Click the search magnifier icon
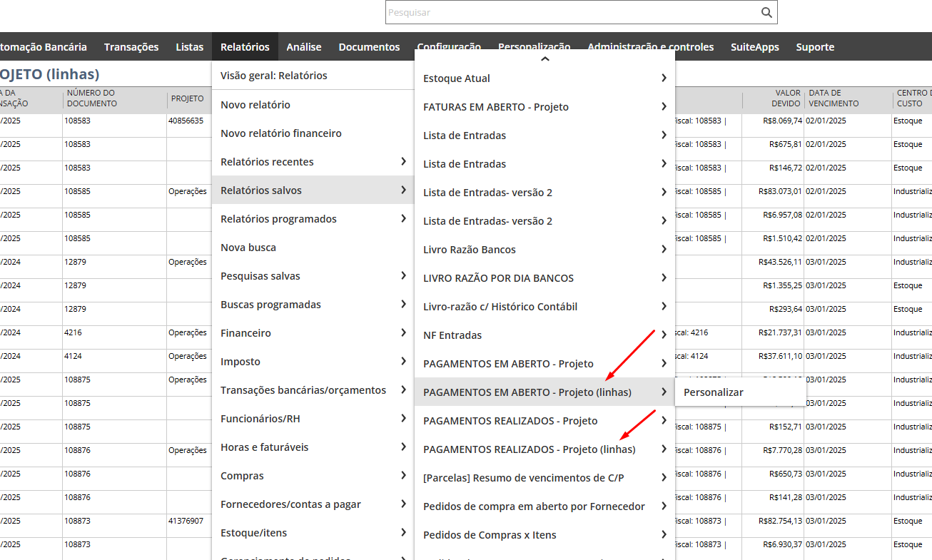Viewport: 932px width, 560px height. (766, 12)
